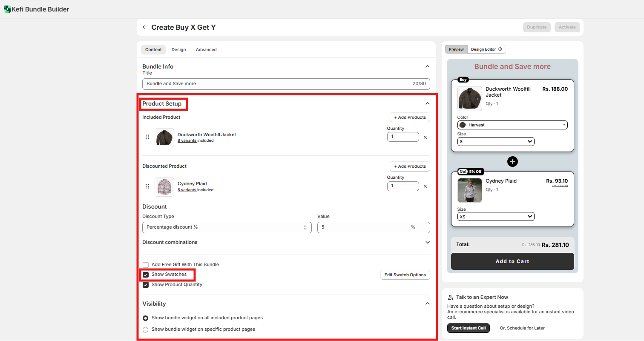Click the back arrow beside Create Buy X Get Y

tap(145, 27)
